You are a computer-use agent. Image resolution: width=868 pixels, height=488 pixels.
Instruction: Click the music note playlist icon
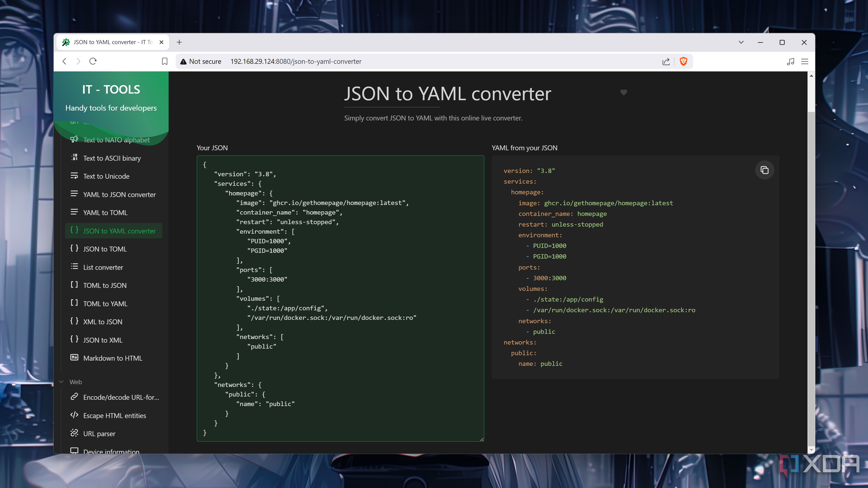pyautogui.click(x=790, y=61)
